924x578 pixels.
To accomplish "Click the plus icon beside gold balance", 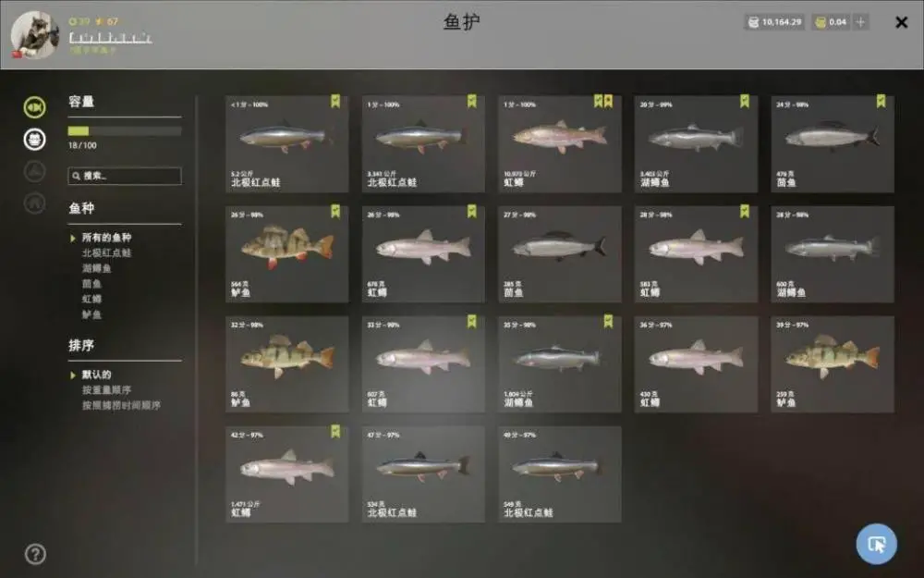I will coord(860,22).
